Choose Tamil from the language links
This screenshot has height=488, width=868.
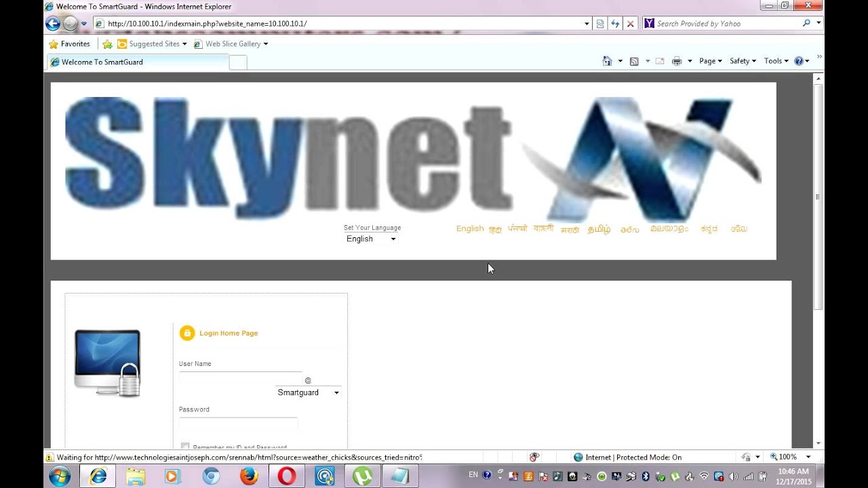click(599, 230)
